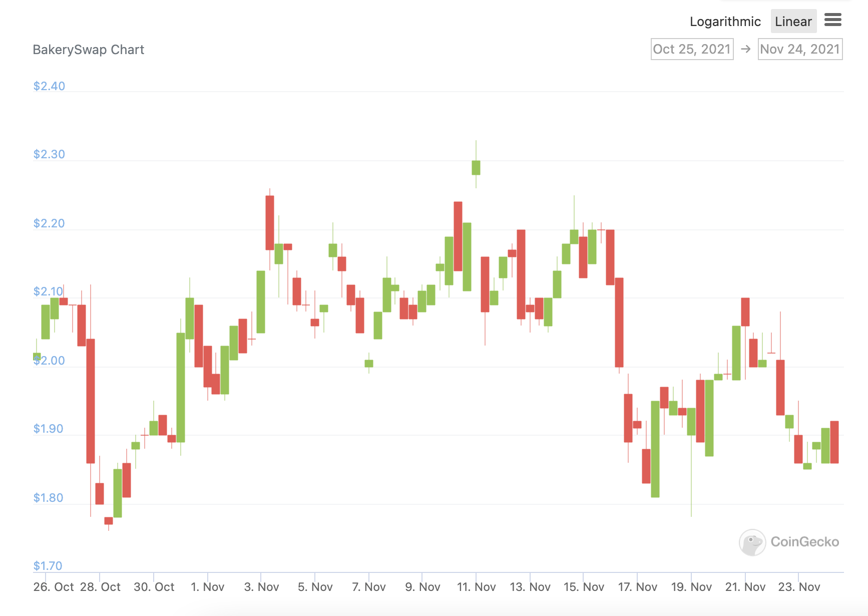
Task: Select the Linear scale option
Action: point(793,22)
